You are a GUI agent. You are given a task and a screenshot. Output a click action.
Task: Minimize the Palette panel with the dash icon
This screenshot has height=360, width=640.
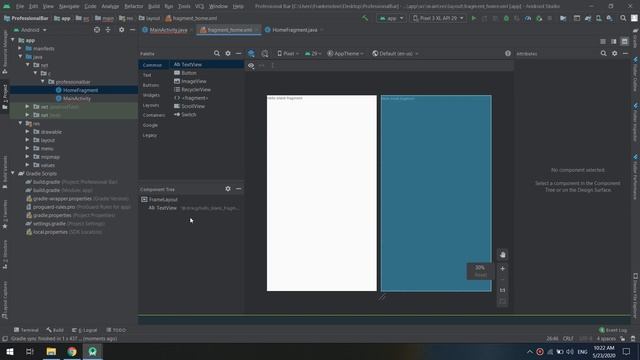click(238, 53)
